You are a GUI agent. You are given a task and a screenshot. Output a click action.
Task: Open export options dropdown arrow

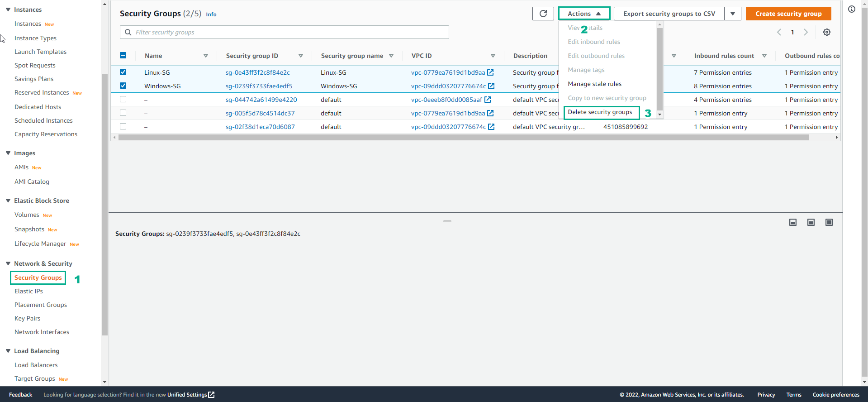click(x=733, y=14)
